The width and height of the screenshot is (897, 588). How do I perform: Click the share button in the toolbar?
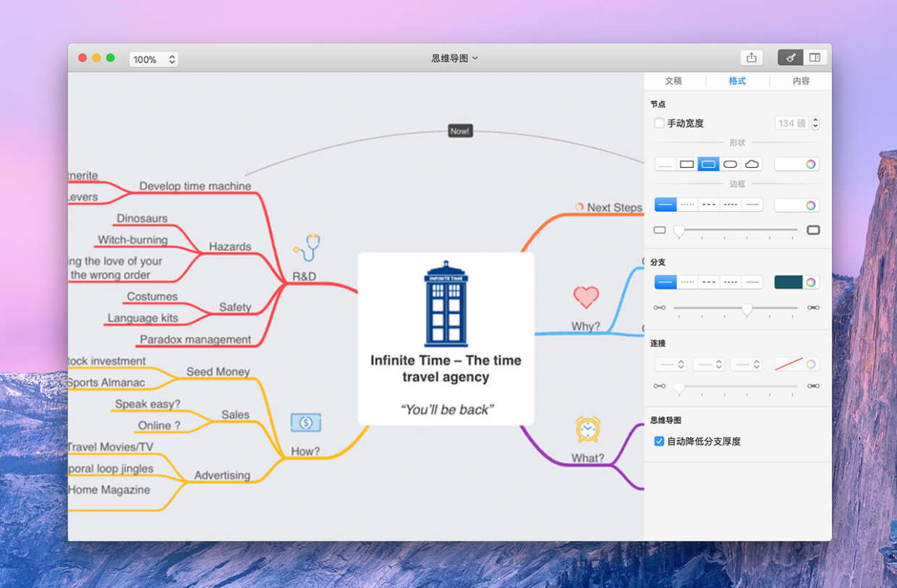pos(752,58)
